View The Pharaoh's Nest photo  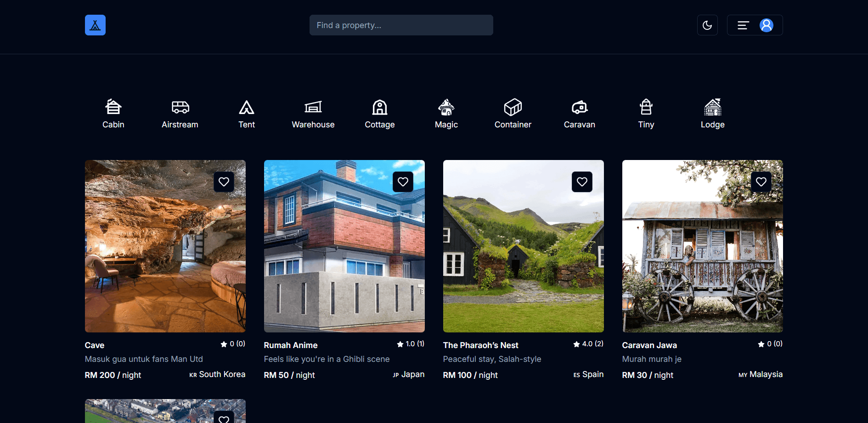(x=524, y=246)
